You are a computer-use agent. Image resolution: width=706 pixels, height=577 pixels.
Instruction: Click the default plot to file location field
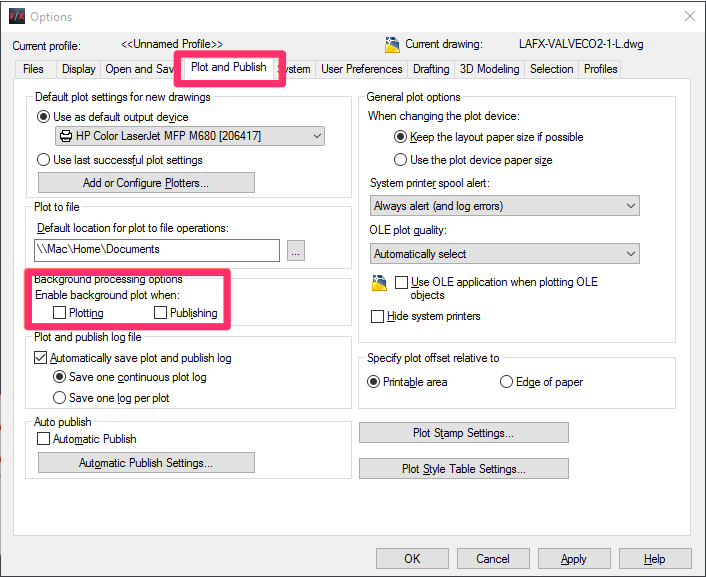coord(157,250)
